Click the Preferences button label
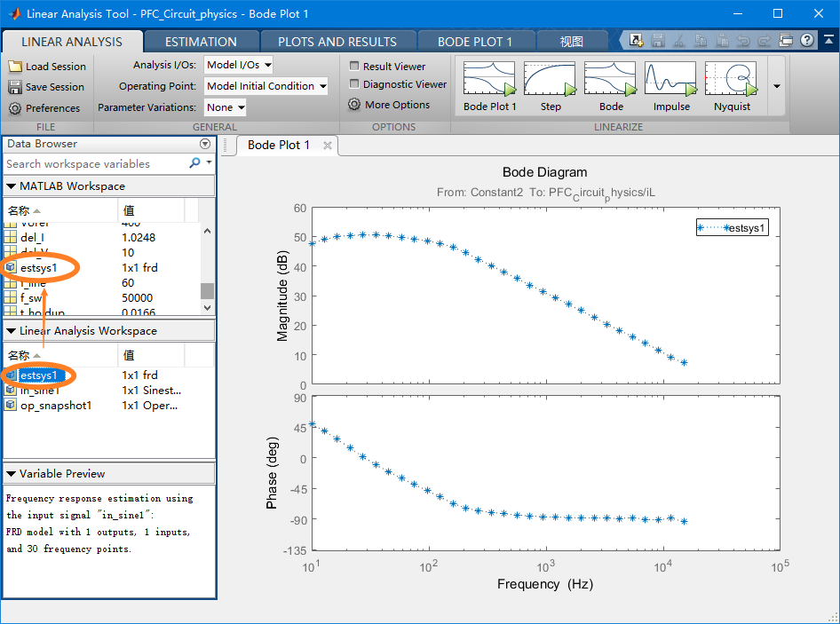This screenshot has width=840, height=624. [52, 108]
